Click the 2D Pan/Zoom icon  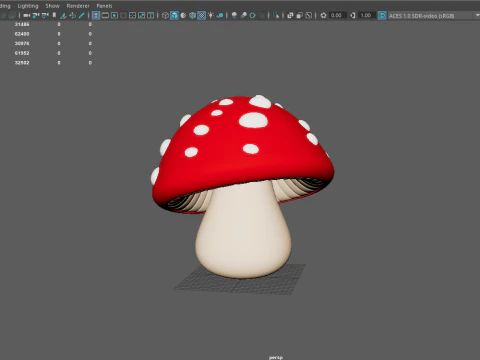tap(72, 15)
